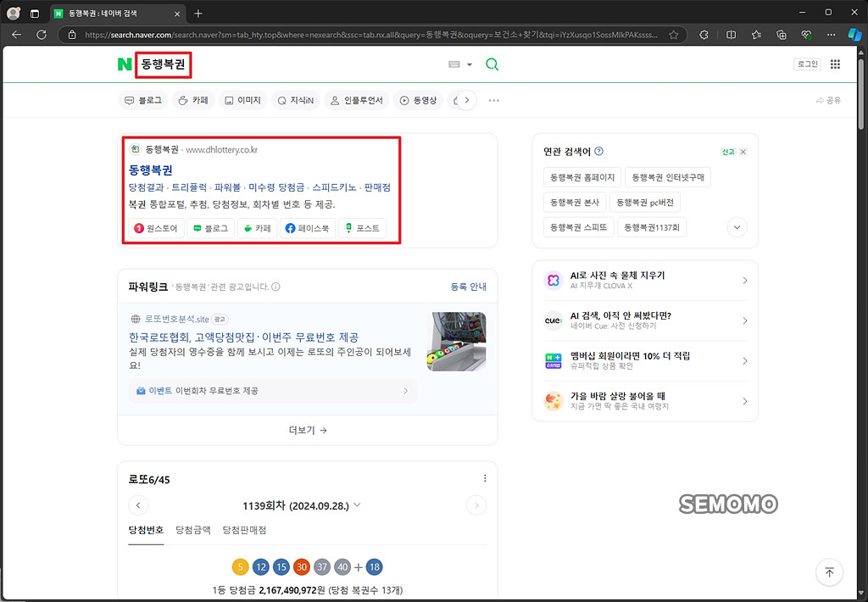Open browser essentials heart icon
Image resolution: width=868 pixels, height=602 pixels.
click(x=807, y=35)
